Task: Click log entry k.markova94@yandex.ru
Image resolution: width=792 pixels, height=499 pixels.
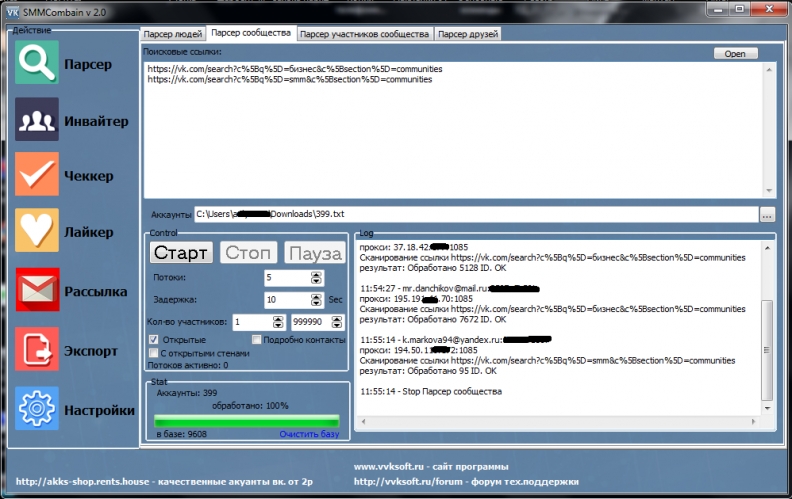Action: point(456,340)
